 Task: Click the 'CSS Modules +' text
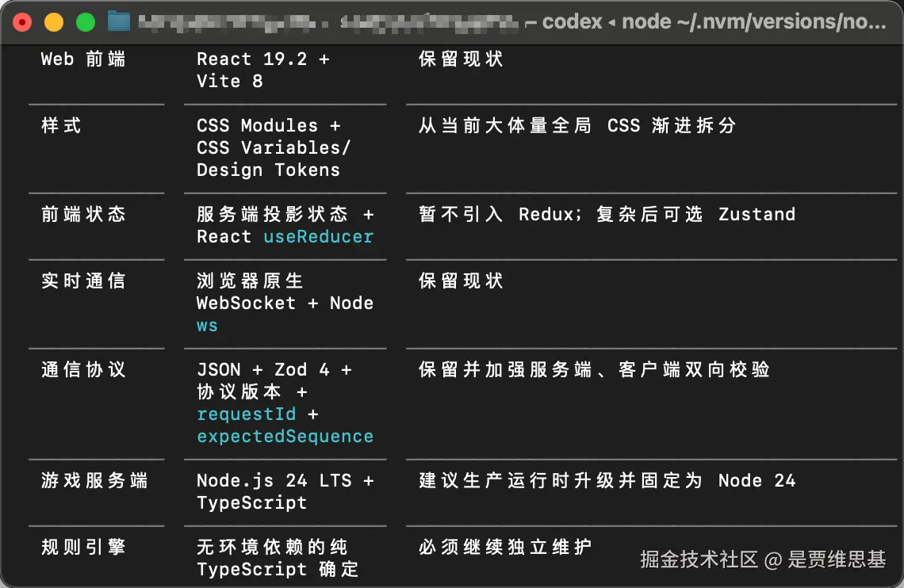(x=269, y=125)
